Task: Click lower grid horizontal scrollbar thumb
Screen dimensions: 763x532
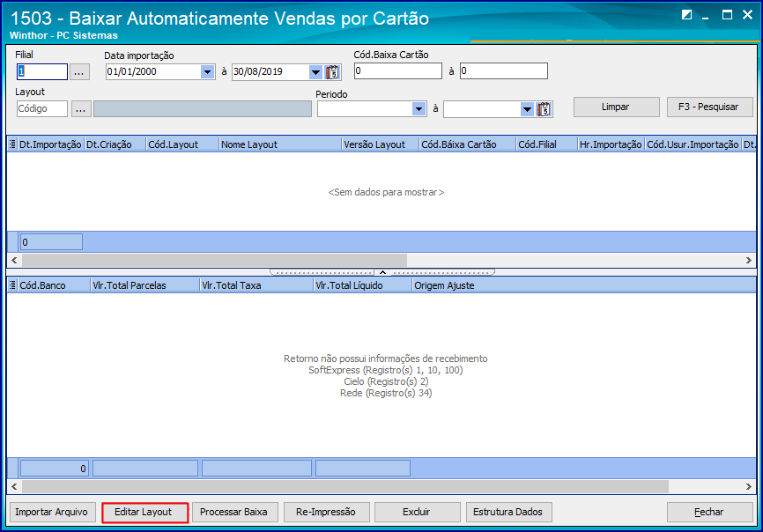Action: tap(345, 486)
